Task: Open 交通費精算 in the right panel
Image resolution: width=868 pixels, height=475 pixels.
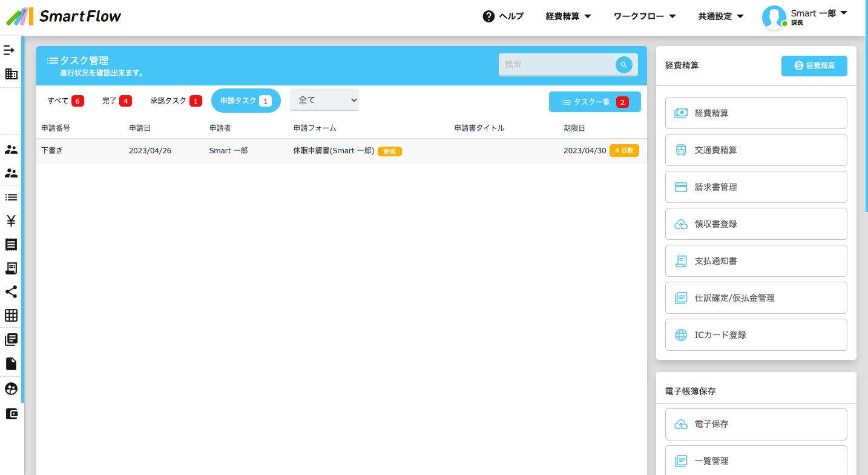Action: 755,150
